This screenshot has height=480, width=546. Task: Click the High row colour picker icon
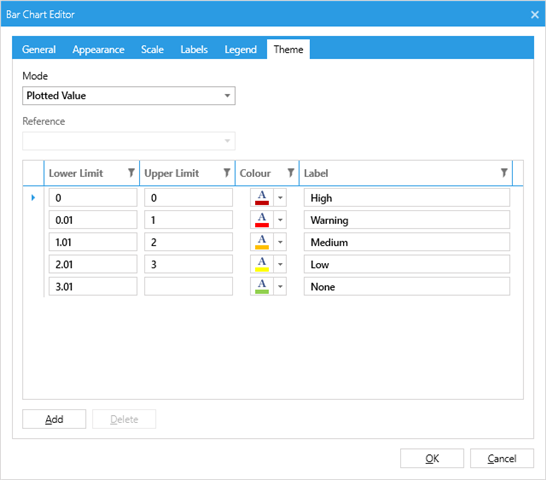pyautogui.click(x=262, y=198)
